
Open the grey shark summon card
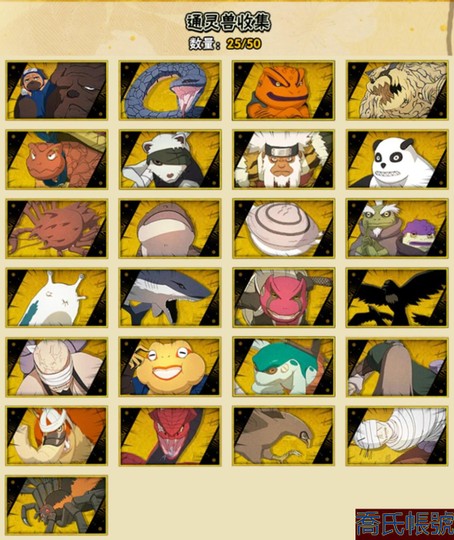click(170, 298)
